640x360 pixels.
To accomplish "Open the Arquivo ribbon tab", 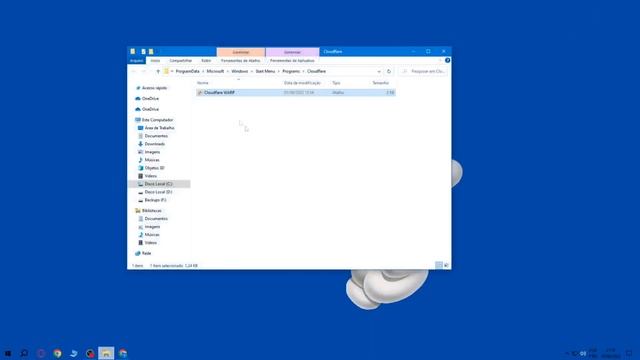I will [136, 60].
